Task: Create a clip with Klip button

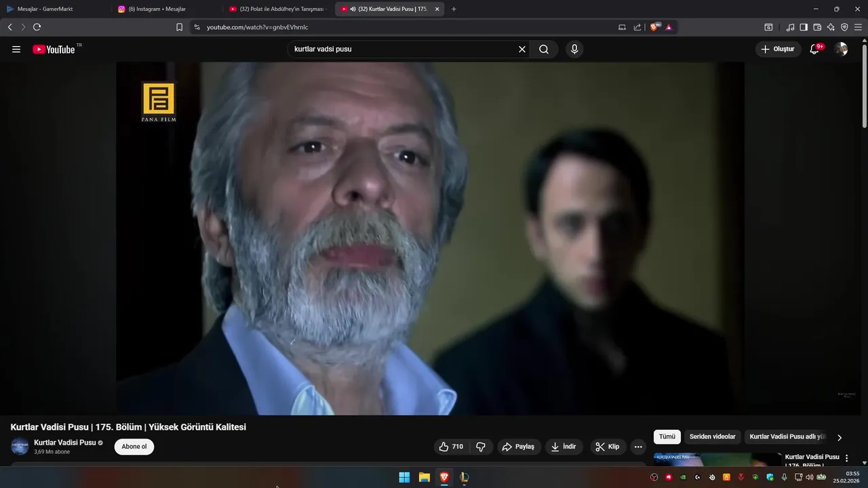Action: 608,447
